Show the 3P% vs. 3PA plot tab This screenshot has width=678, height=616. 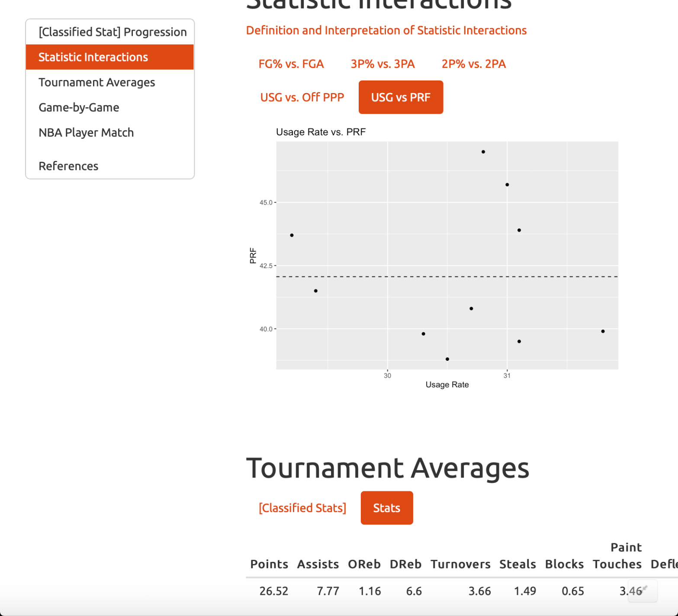coord(382,64)
